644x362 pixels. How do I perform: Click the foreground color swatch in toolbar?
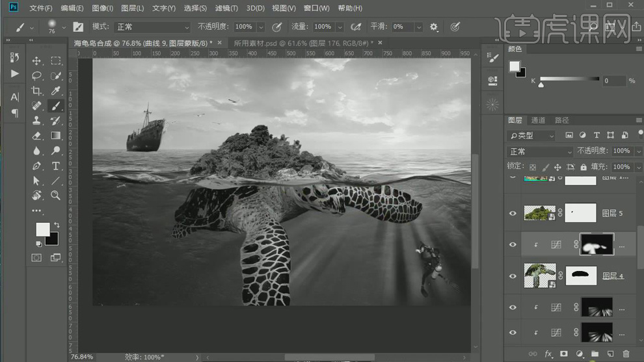tap(42, 229)
